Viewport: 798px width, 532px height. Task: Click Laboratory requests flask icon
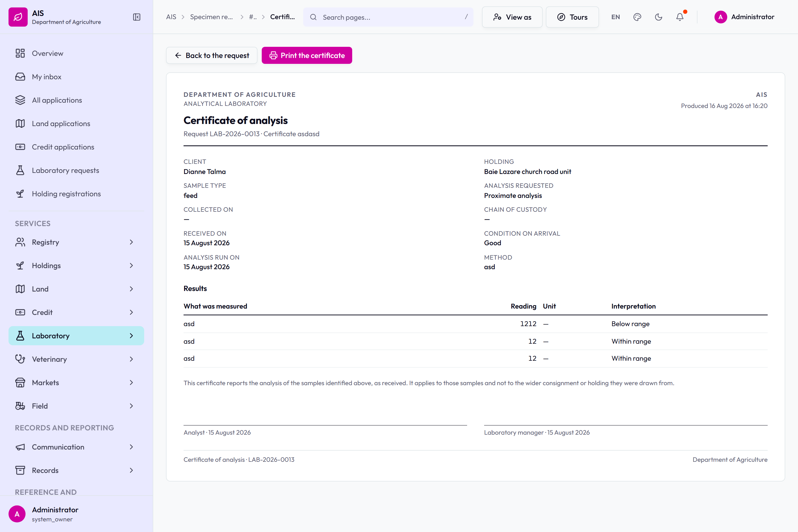(20, 170)
